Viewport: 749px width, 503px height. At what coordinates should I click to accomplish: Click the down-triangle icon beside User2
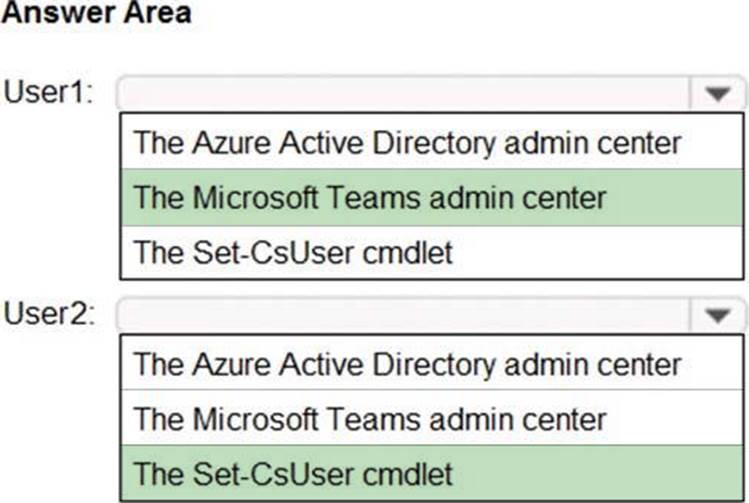[x=717, y=315]
